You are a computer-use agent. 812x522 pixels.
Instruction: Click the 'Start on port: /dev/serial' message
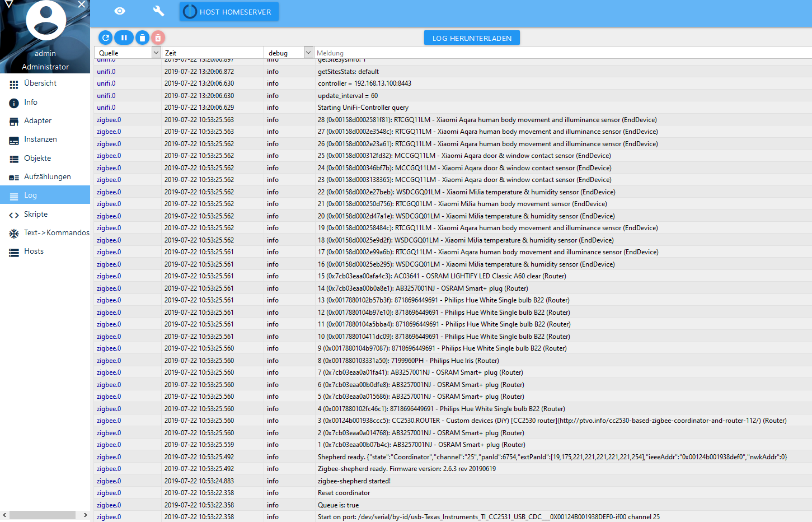489,517
